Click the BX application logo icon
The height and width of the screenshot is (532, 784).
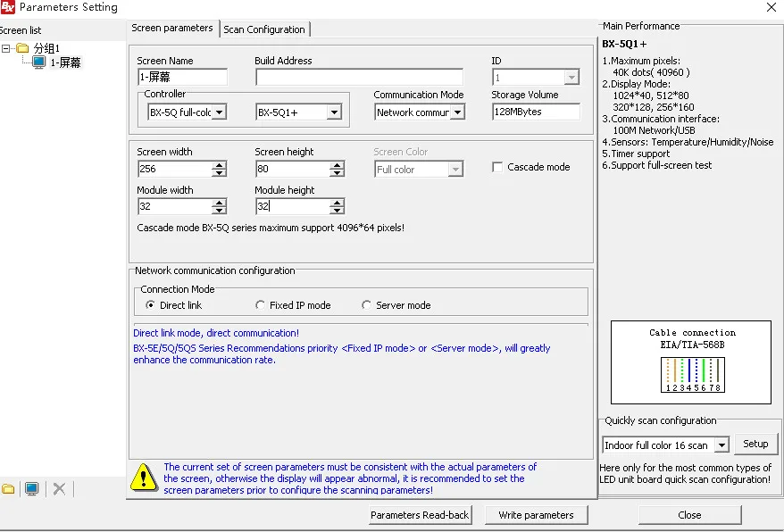point(7,7)
